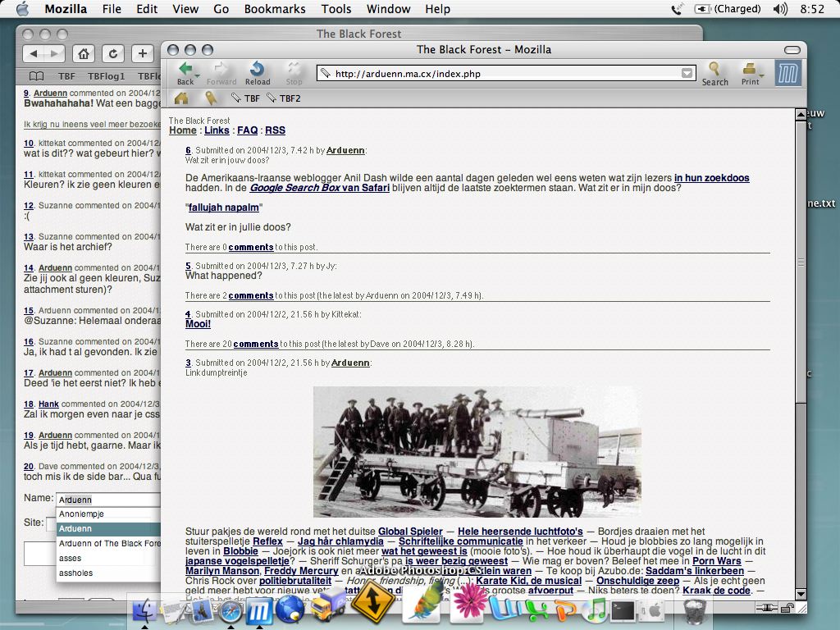Screen dimensions: 840x630
Task: Click the volume icon in the menu bar
Action: (x=781, y=8)
